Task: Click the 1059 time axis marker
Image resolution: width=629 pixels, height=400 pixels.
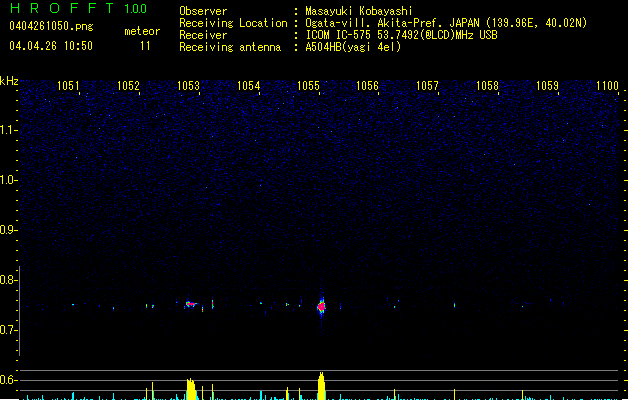Action: click(x=548, y=86)
